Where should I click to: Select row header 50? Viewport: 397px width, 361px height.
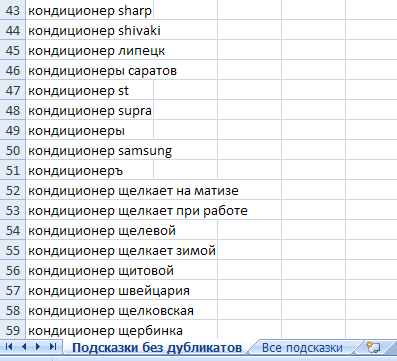pos(13,151)
